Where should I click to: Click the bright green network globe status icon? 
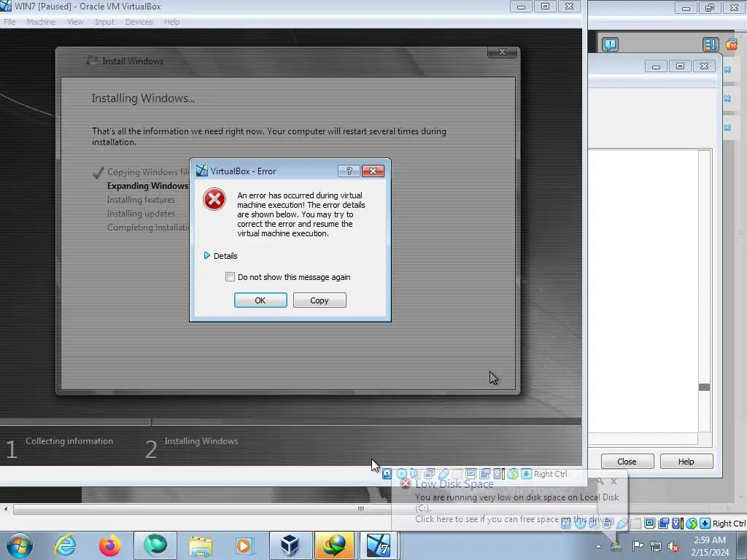[x=692, y=524]
